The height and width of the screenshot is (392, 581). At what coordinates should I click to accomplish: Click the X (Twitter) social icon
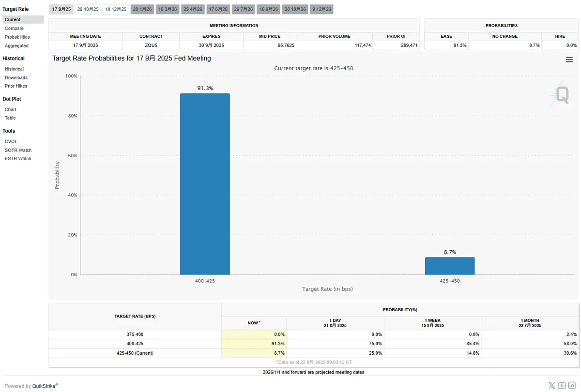(x=552, y=386)
